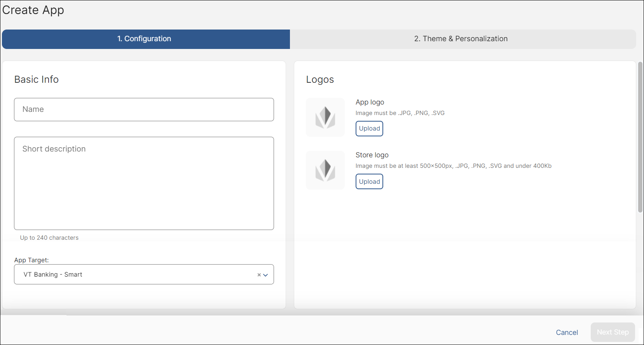Open the VT Banking - Smart combo box
The width and height of the screenshot is (644, 345).
[x=136, y=274]
